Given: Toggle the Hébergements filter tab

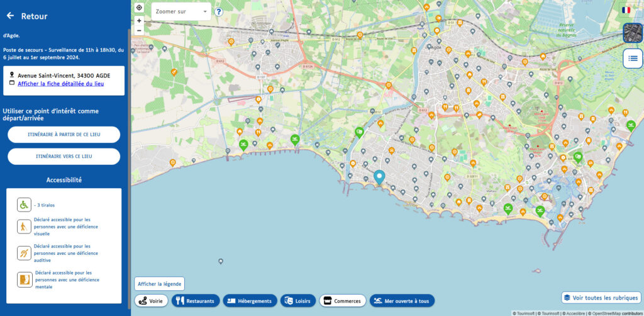Looking at the screenshot, I should [250, 301].
